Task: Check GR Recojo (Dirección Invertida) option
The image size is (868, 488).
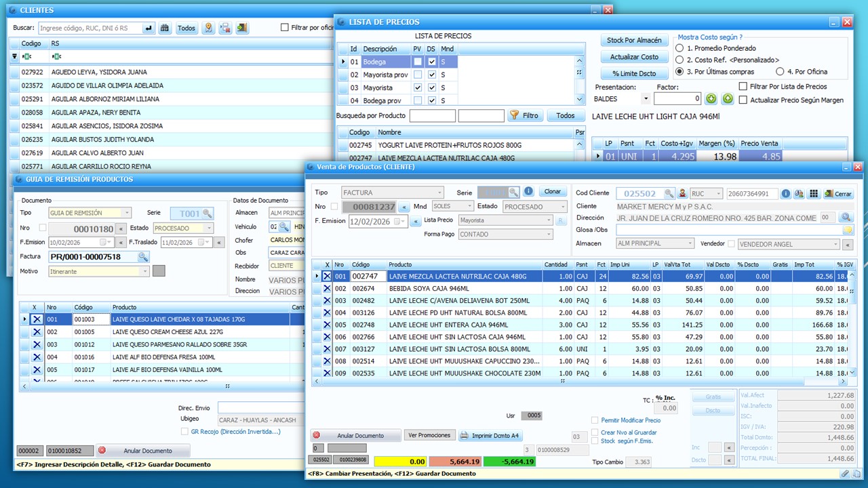Action: click(184, 431)
